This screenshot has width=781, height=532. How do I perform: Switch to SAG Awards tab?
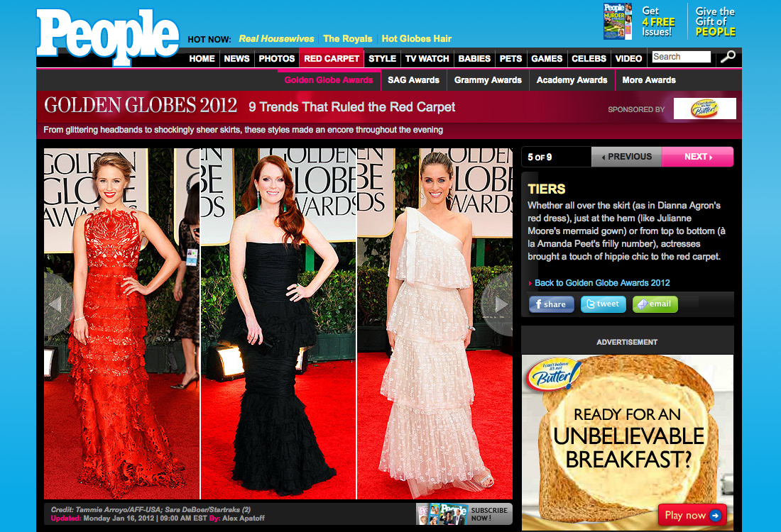[413, 80]
